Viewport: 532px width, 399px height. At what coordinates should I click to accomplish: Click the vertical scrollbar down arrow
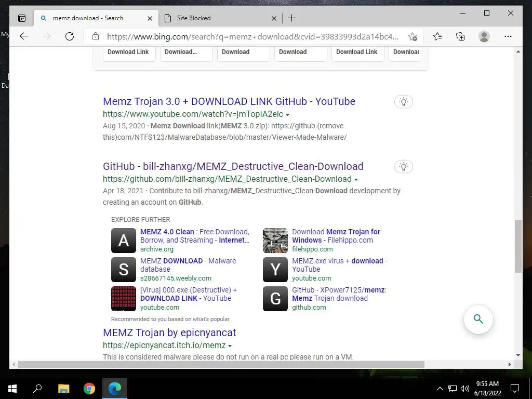[x=518, y=355]
